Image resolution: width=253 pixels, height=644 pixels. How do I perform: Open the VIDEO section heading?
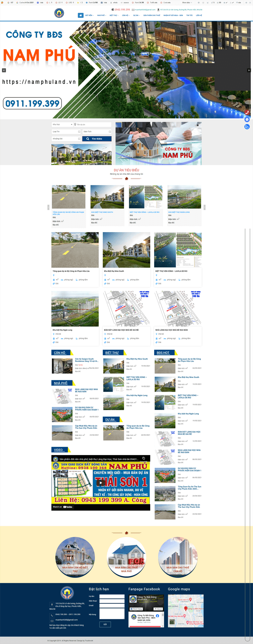58,450
